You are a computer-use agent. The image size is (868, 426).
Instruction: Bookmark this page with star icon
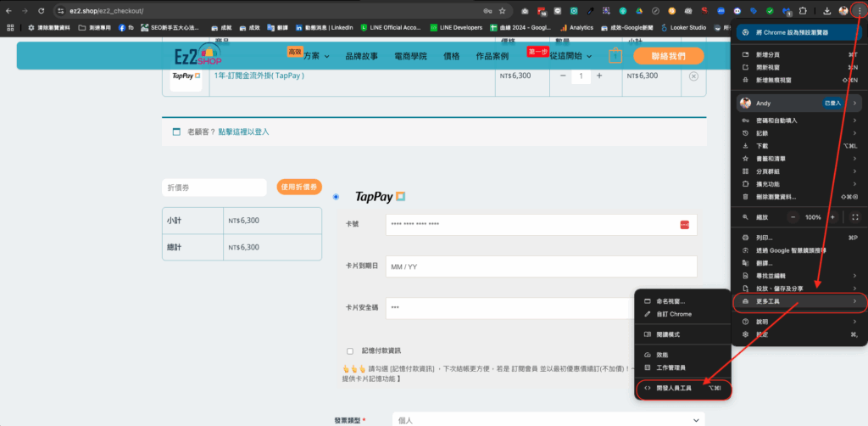click(502, 10)
